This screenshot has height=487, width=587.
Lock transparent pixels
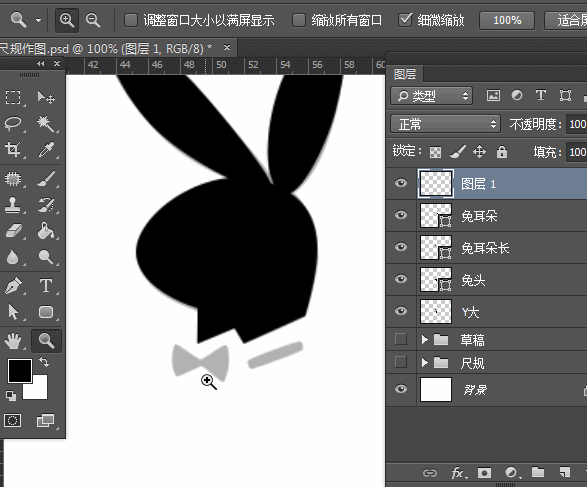click(435, 152)
